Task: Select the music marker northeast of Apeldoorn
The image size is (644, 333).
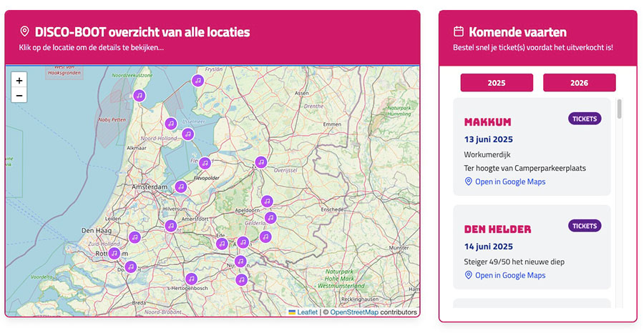Action: coord(267,202)
